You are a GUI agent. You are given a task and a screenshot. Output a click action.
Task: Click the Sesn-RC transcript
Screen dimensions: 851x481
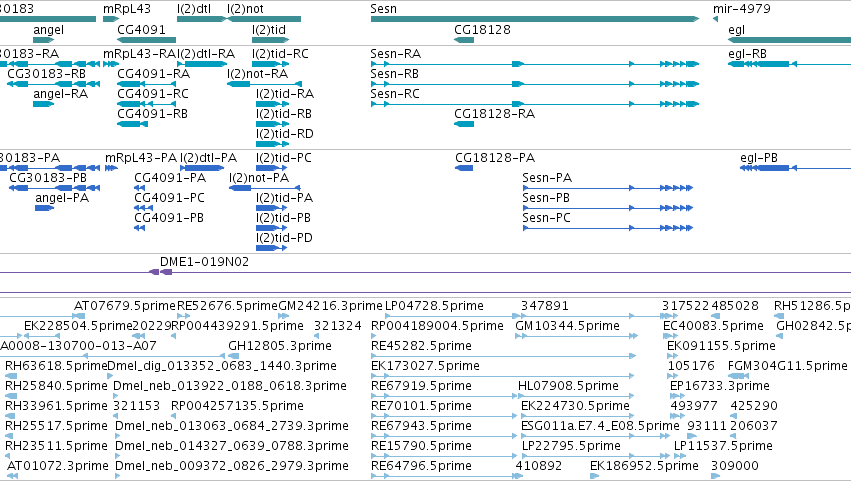(535, 104)
